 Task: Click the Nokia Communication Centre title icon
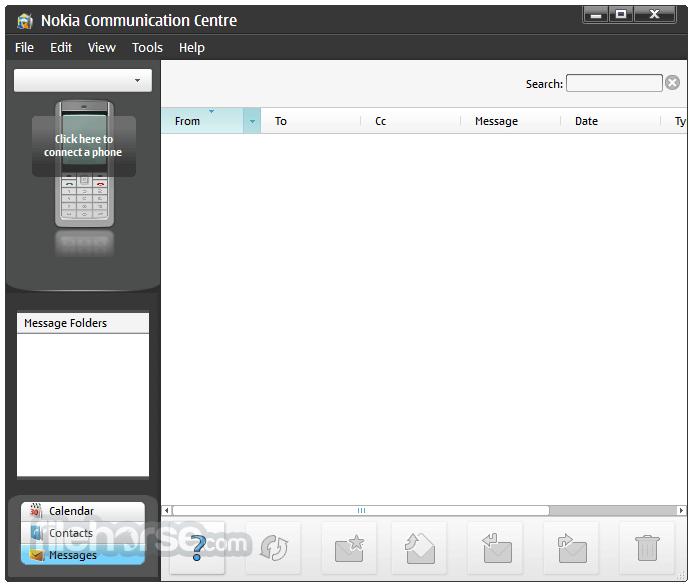tap(25, 21)
